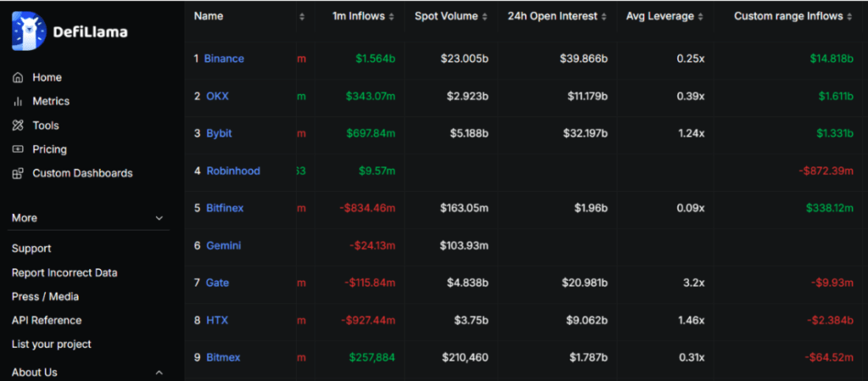Click the Tools wrench icon
Screen dimensions: 868x381
pos(18,126)
